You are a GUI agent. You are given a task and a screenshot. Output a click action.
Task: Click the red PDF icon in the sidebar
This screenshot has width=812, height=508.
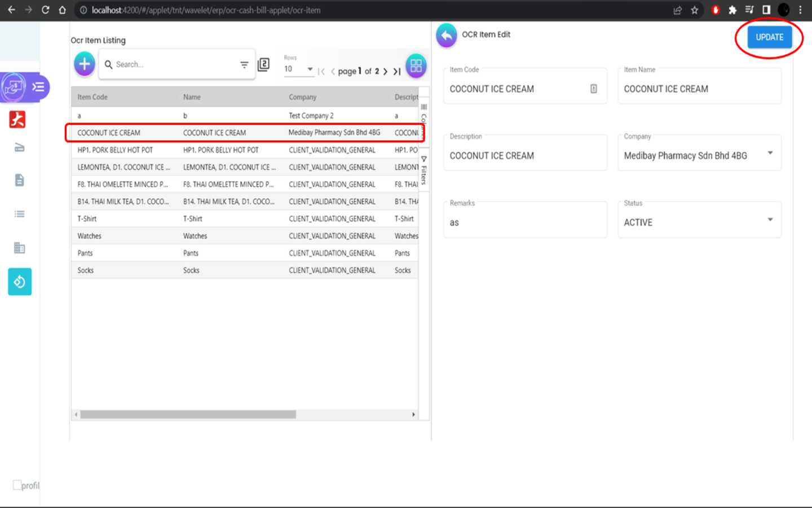pos(17,119)
